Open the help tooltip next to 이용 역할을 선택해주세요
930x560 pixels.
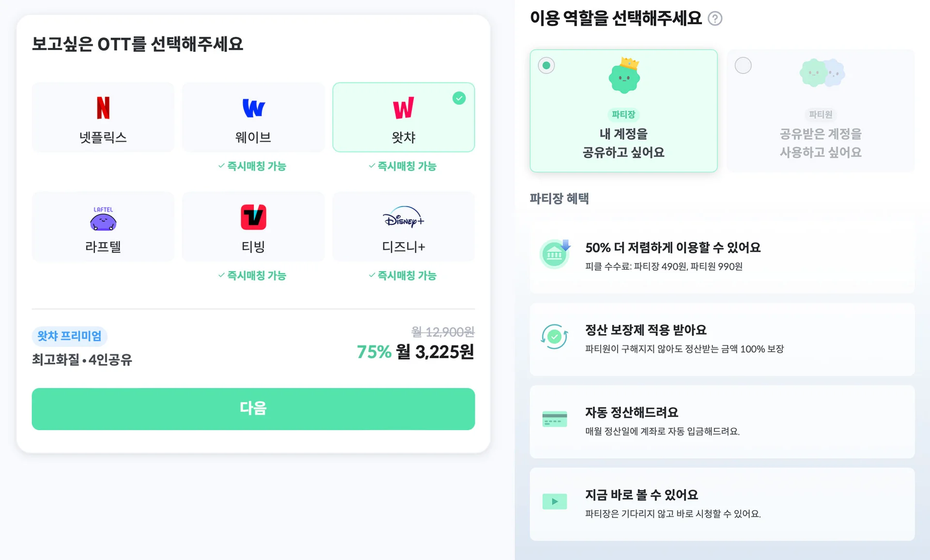[715, 18]
